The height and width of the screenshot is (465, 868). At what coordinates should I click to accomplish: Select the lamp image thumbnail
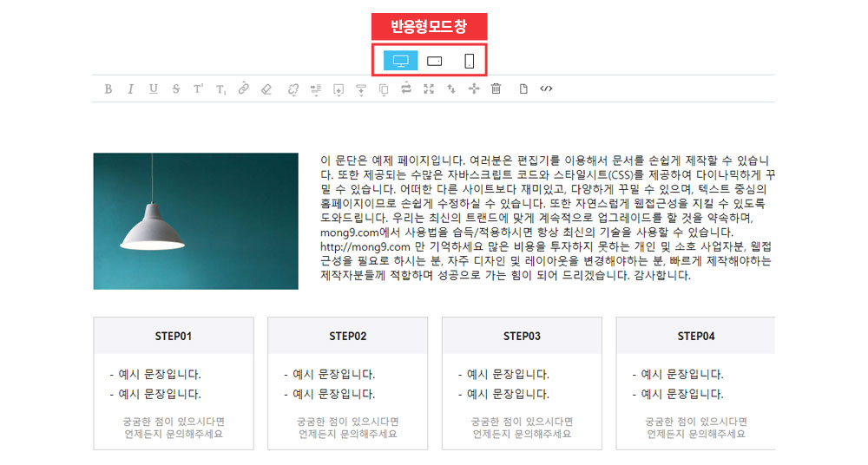click(195, 221)
